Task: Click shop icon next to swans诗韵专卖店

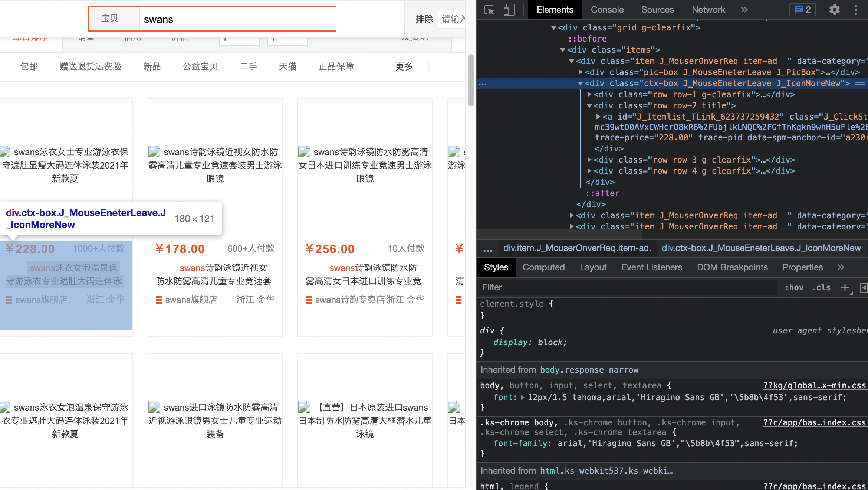Action: pyautogui.click(x=309, y=300)
